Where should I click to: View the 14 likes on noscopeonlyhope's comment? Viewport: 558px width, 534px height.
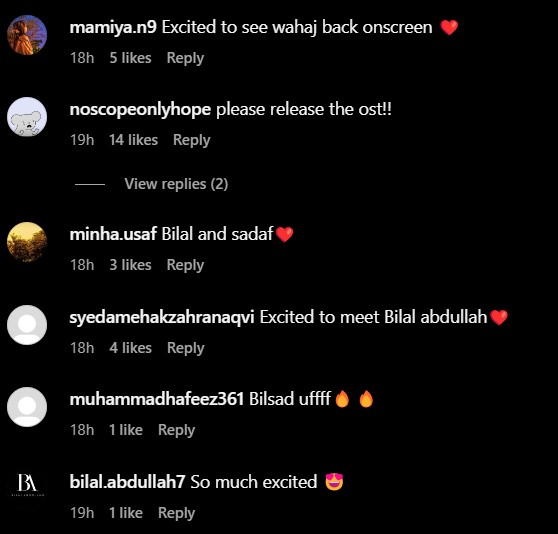tap(133, 140)
